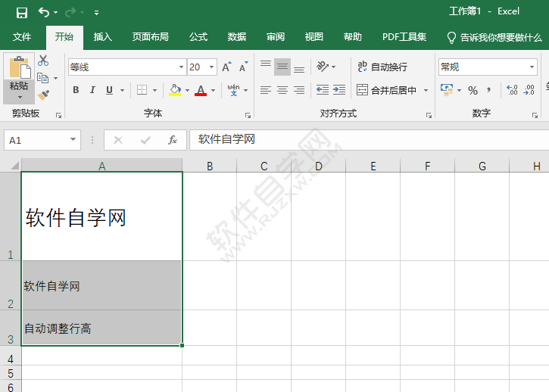Open the Copy options dropdown arrow
This screenshot has height=392, width=549.
tap(56, 78)
